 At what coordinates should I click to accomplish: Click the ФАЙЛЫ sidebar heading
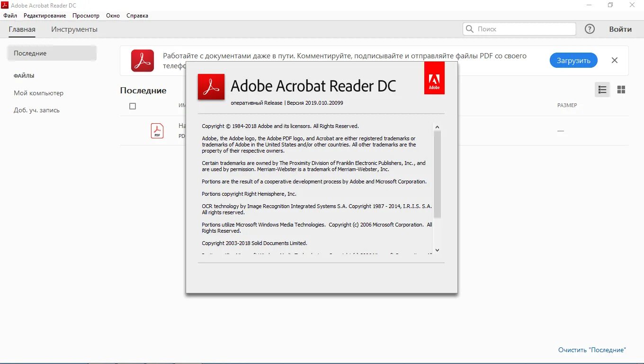pos(24,76)
